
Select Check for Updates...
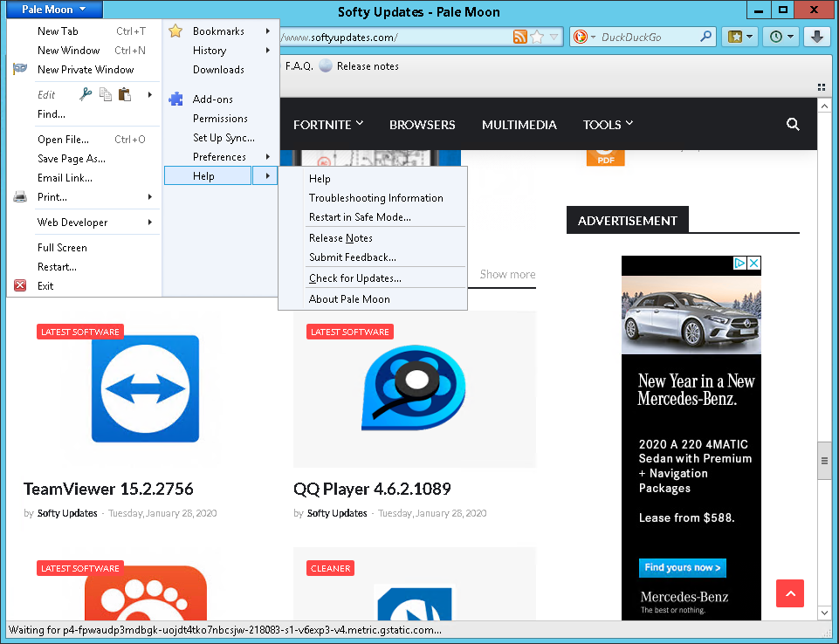pos(373,278)
